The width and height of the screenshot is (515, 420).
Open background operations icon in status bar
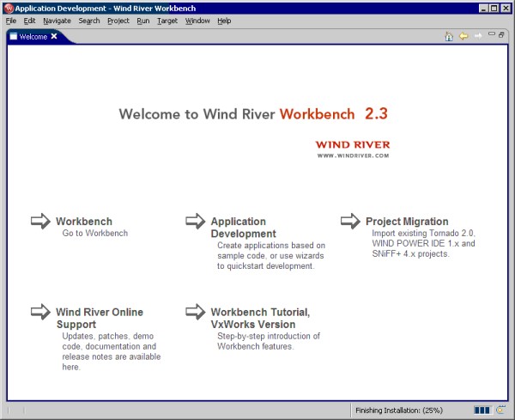point(500,410)
